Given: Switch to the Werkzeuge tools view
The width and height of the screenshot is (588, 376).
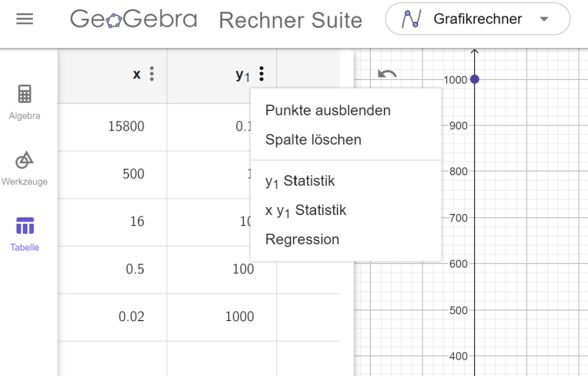Looking at the screenshot, I should pyautogui.click(x=24, y=168).
